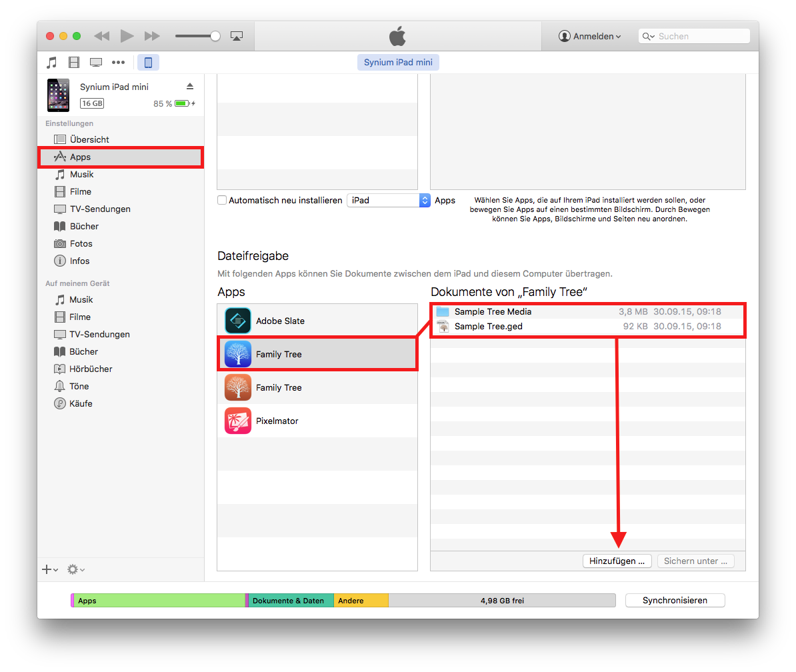Select the orange Family Tree app
Image resolution: width=796 pixels, height=672 pixels.
click(317, 388)
